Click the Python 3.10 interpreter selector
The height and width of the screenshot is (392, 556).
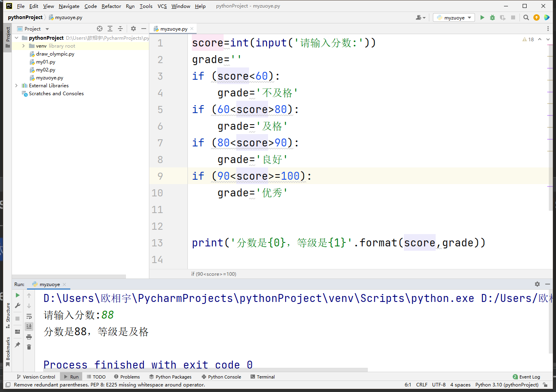coord(507,385)
